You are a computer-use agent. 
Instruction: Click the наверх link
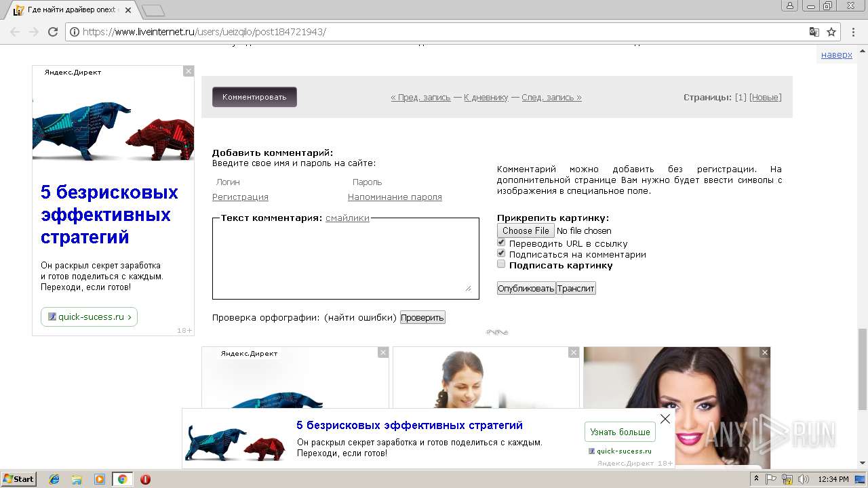[836, 55]
